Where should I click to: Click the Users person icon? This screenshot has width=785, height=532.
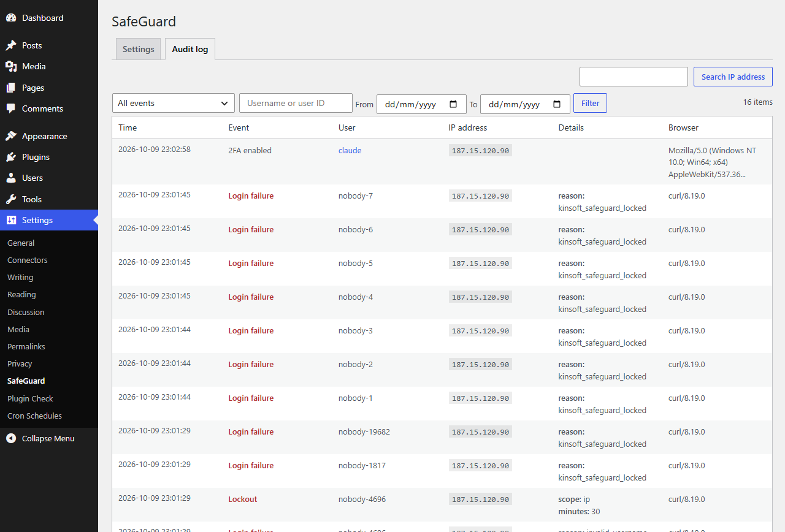click(x=11, y=178)
